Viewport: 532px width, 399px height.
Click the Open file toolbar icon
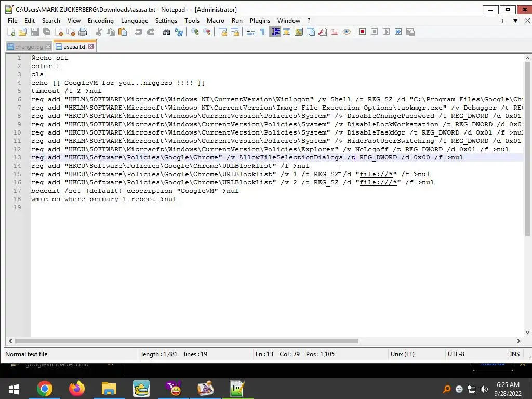pyautogui.click(x=23, y=32)
